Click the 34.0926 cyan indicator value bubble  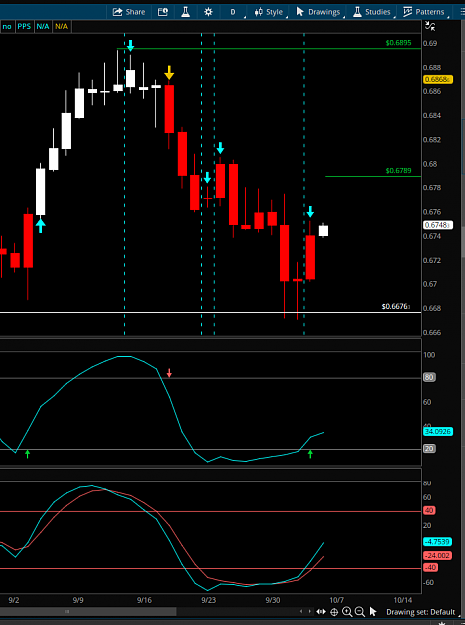click(x=438, y=431)
